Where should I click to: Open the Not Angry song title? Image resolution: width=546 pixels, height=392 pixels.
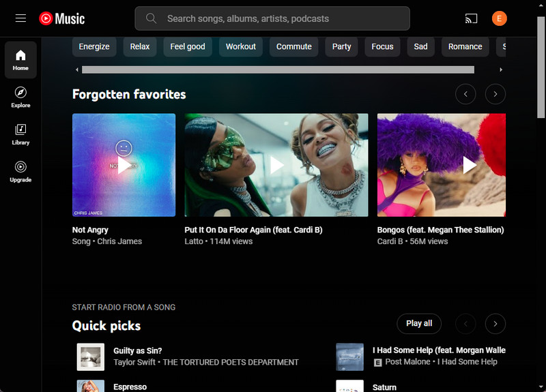[90, 230]
